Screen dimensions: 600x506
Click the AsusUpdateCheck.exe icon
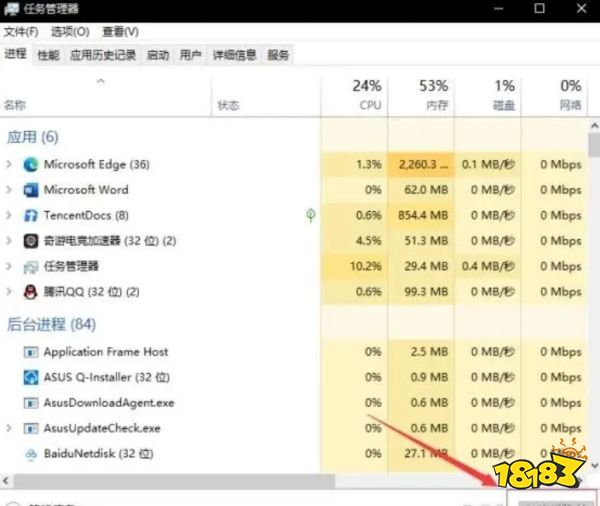[x=31, y=428]
